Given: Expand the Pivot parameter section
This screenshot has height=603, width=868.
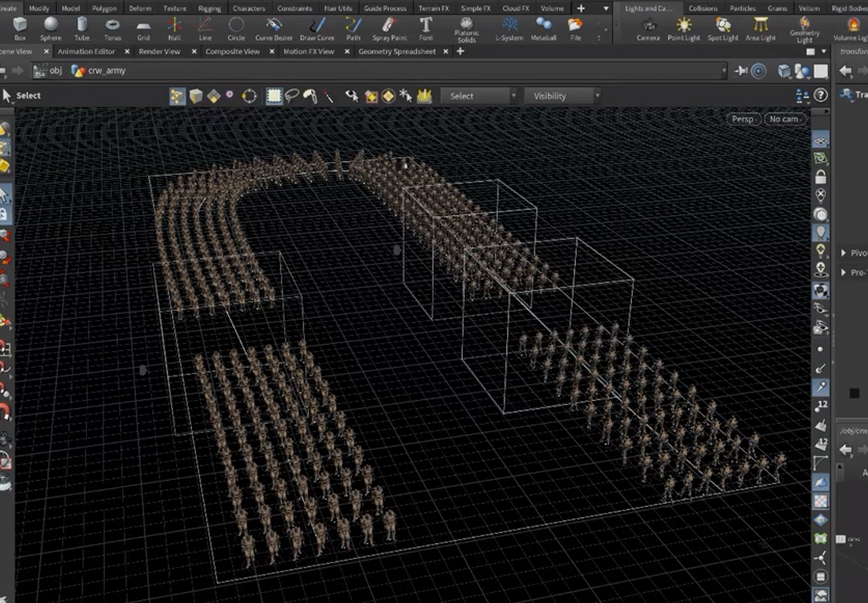Looking at the screenshot, I should (x=844, y=253).
